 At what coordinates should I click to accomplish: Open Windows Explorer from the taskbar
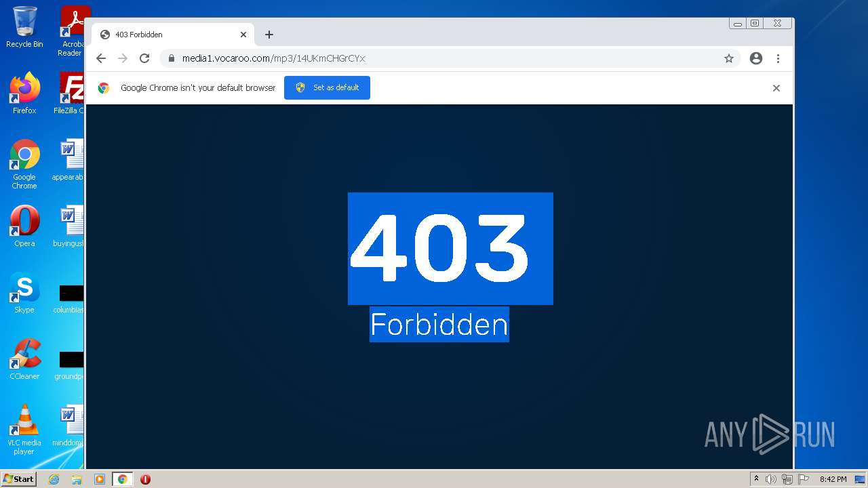click(77, 479)
